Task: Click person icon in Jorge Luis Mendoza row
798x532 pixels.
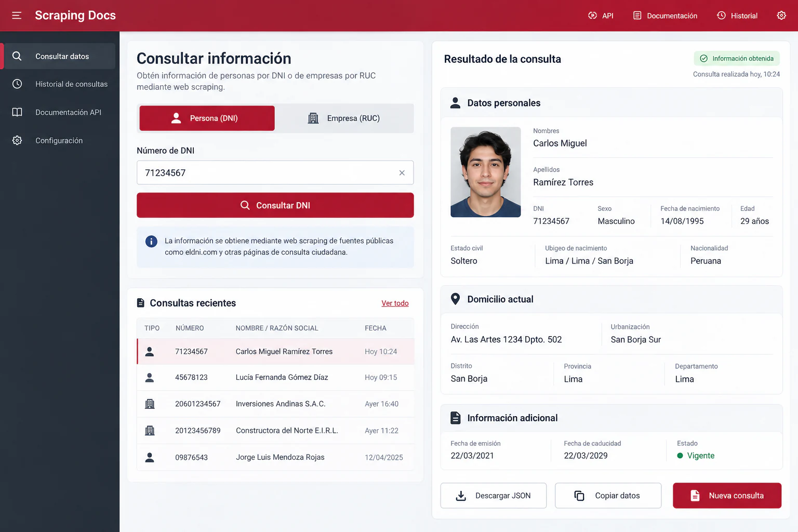Action: point(150,457)
